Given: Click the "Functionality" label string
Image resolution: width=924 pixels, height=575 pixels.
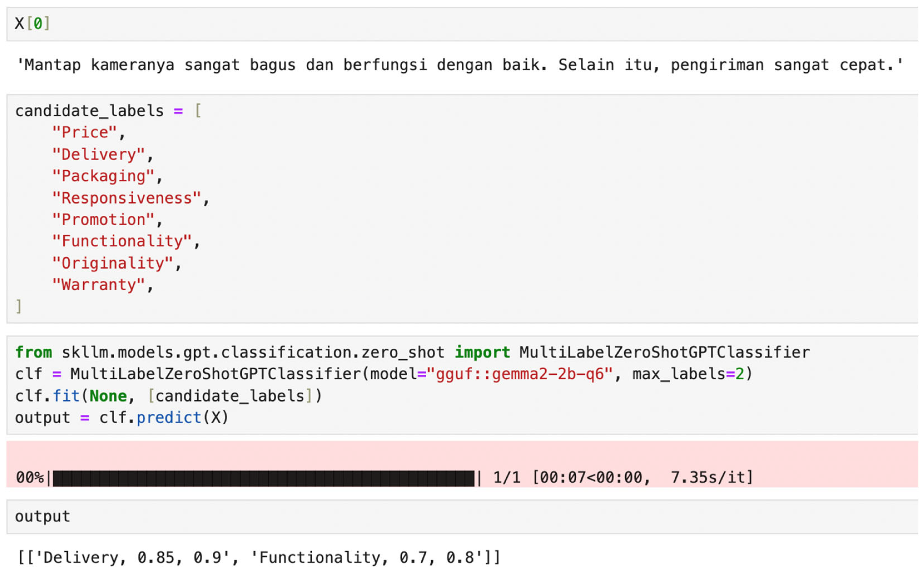Looking at the screenshot, I should [122, 241].
